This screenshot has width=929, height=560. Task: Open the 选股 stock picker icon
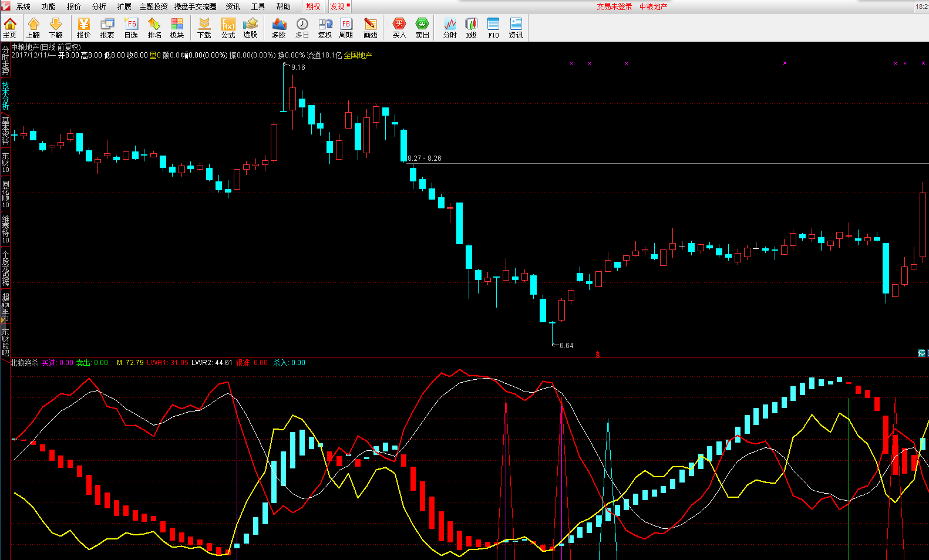[251, 27]
